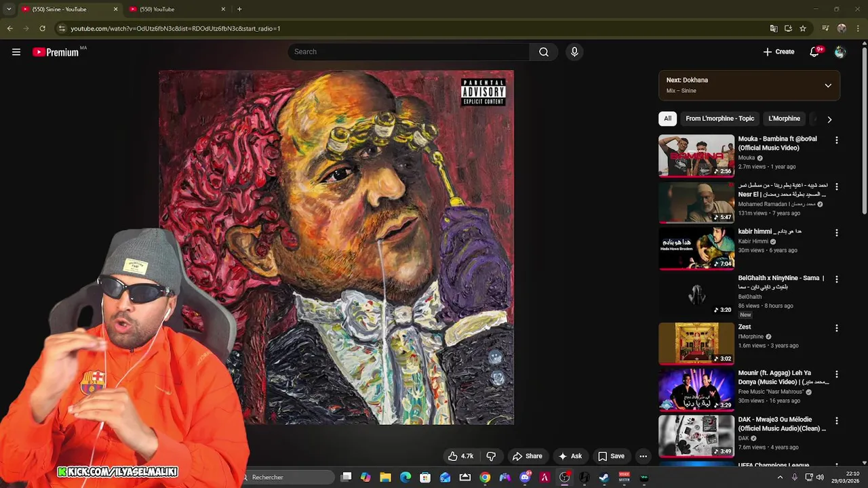Expand the Next: Dokhana mix panel
The width and height of the screenshot is (868, 488).
[828, 85]
